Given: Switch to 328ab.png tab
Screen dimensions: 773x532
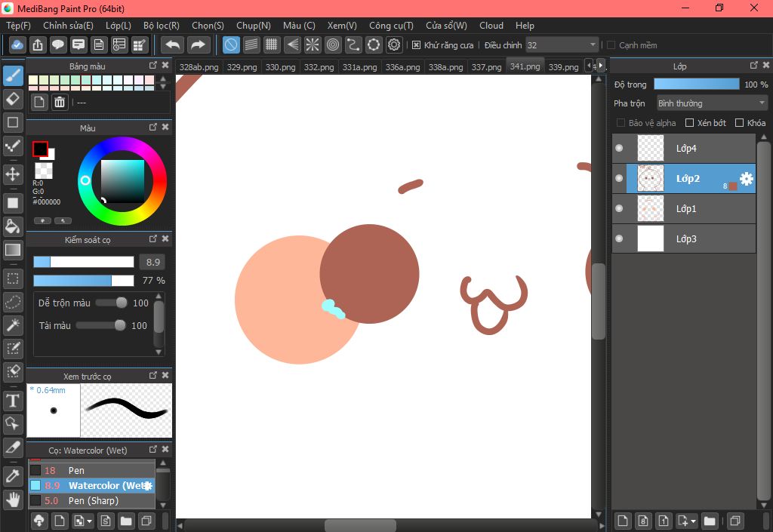Looking at the screenshot, I should click(199, 66).
